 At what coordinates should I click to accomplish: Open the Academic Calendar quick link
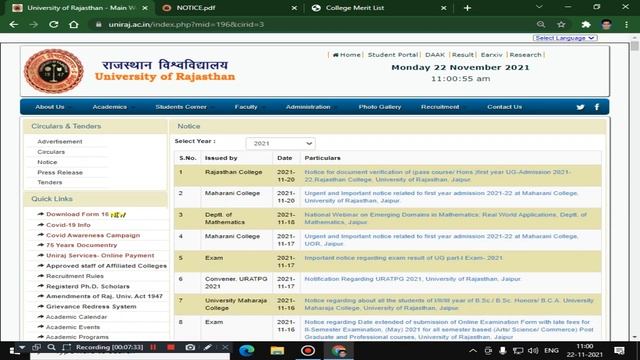76,317
